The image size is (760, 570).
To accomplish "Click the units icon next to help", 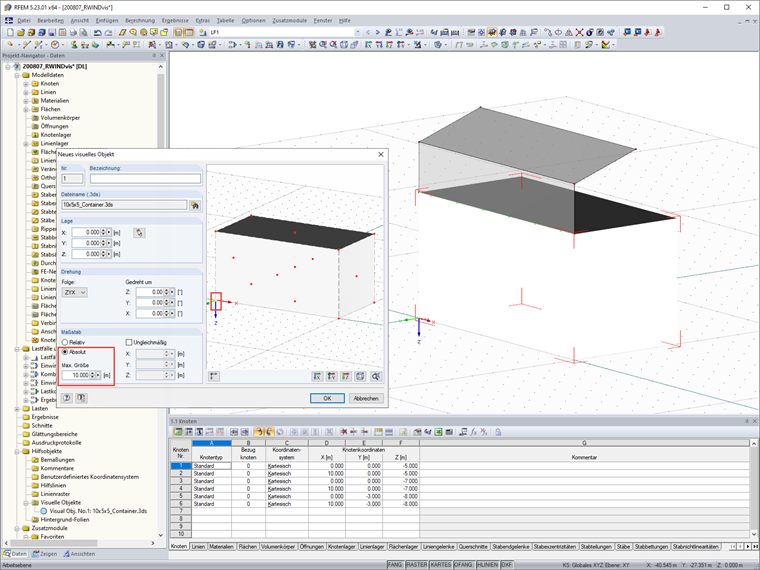I will point(81,397).
